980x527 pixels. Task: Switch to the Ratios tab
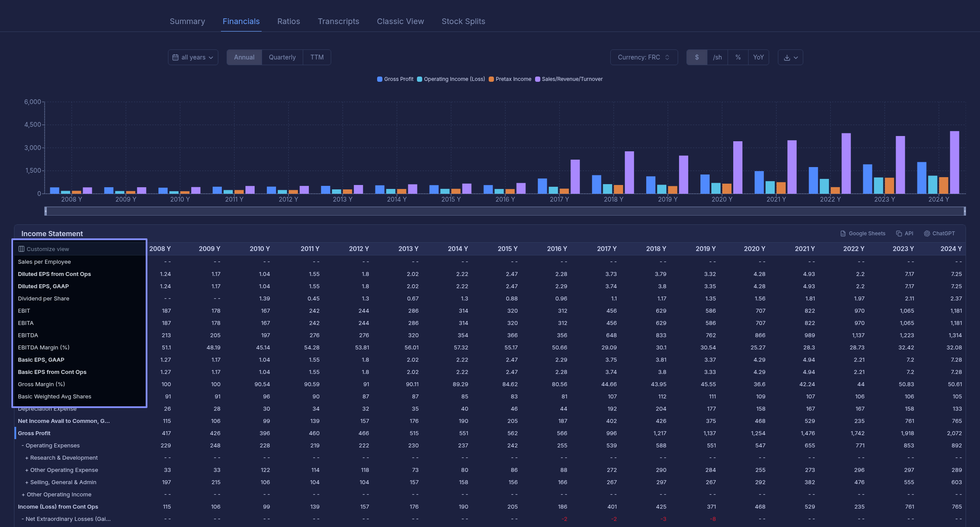288,21
